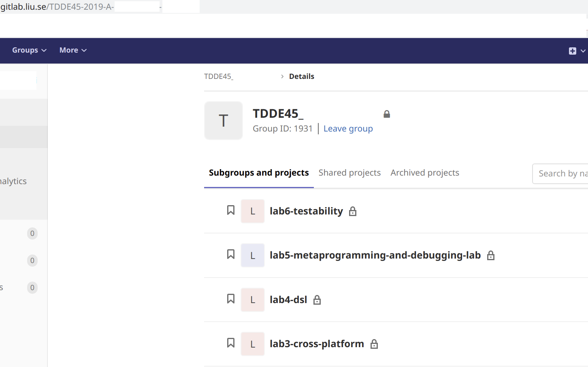588x367 pixels.
Task: Open the lab5-metaprogramming-and-debugging-lab project
Action: 375,255
